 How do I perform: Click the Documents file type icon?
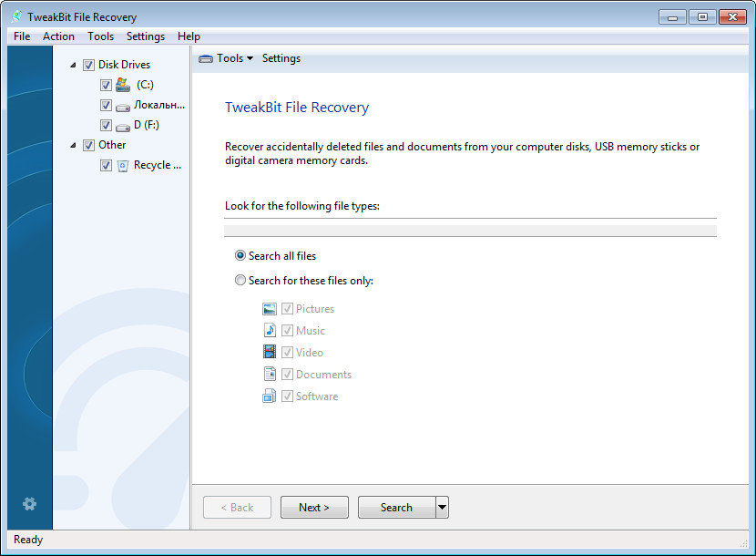click(x=270, y=374)
